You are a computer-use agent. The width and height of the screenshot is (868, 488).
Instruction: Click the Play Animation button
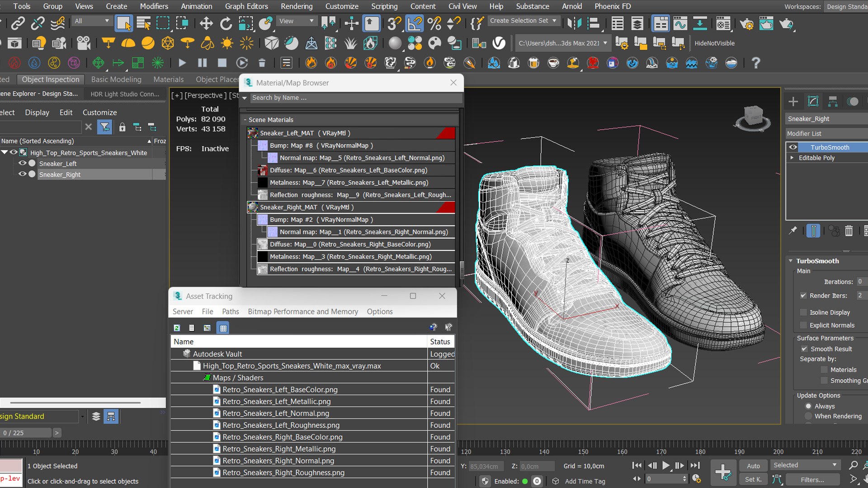[x=666, y=465]
